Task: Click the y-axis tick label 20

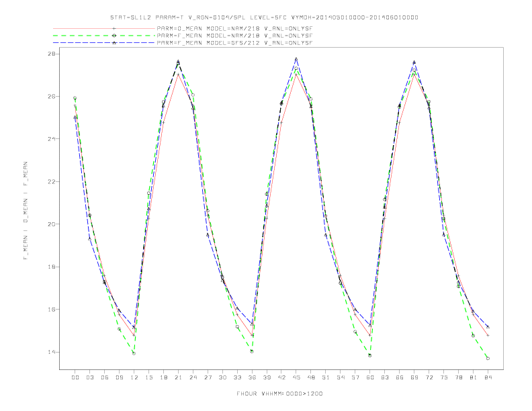Action: tap(53, 224)
